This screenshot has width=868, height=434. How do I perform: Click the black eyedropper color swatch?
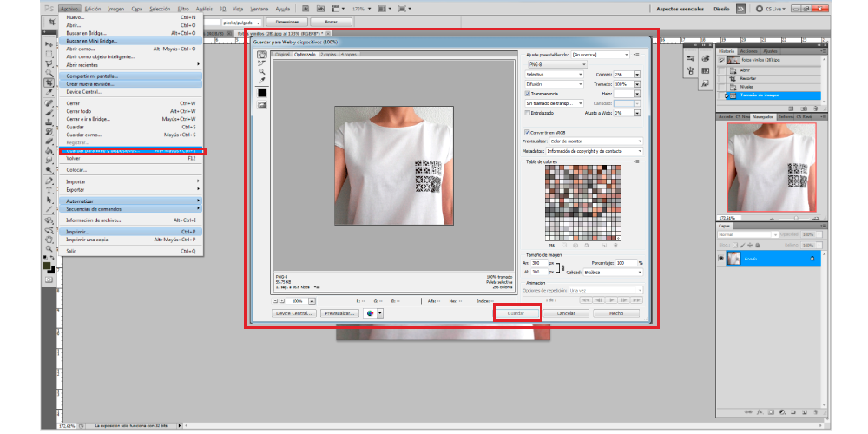[262, 93]
